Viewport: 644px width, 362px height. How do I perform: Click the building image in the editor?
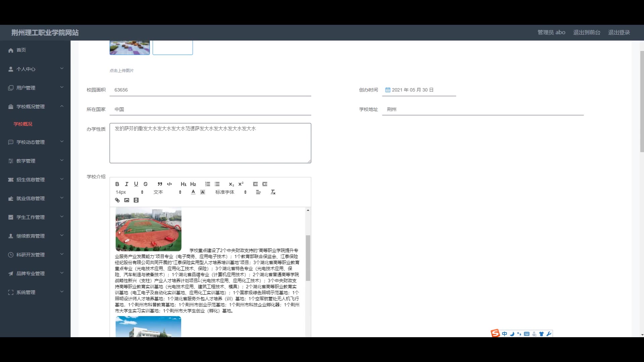pyautogui.click(x=148, y=327)
